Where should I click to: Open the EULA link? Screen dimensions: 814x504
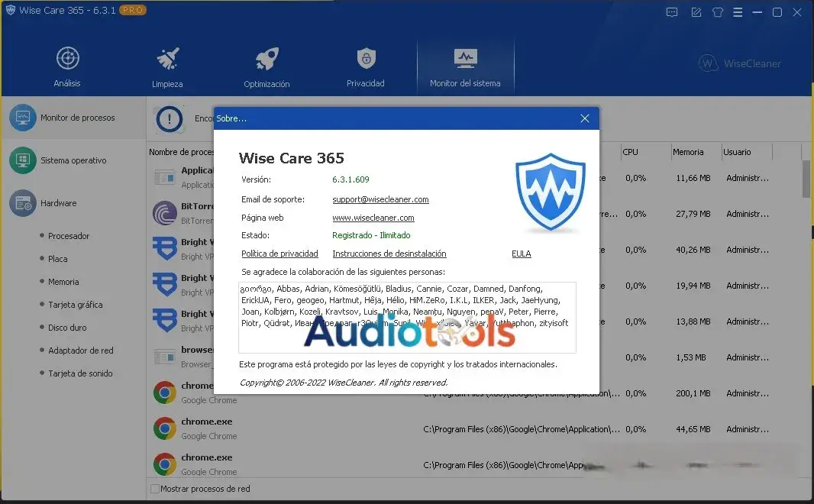click(x=522, y=254)
